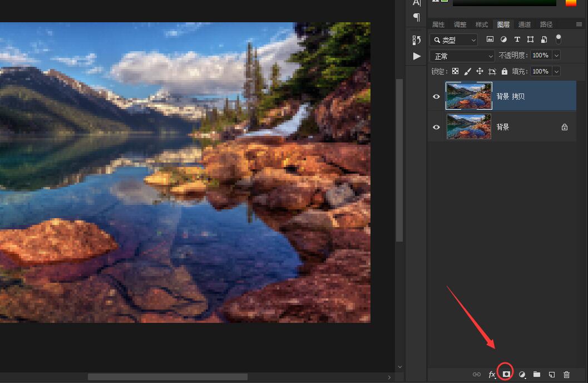Click the Create new layer icon
Screen dimensions: 588x383
(552, 375)
